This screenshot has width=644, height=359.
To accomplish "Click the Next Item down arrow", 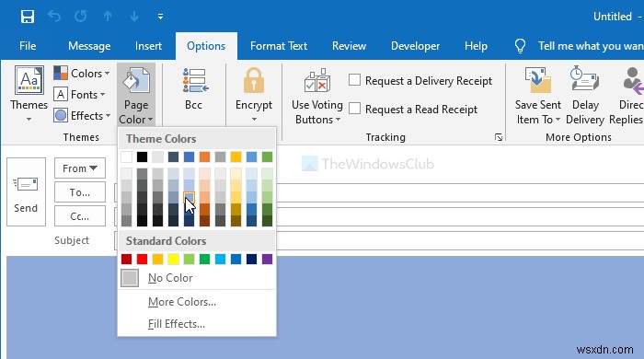I will pyautogui.click(x=134, y=17).
